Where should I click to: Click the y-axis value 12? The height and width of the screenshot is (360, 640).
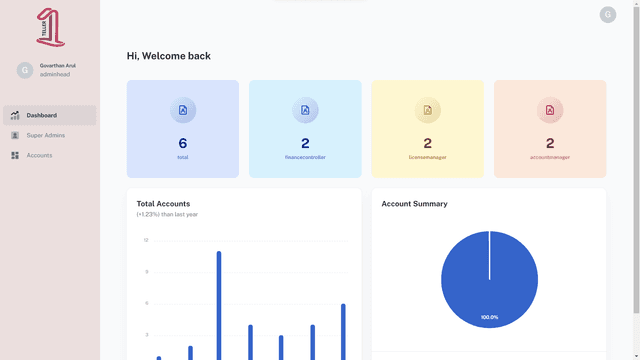click(146, 240)
